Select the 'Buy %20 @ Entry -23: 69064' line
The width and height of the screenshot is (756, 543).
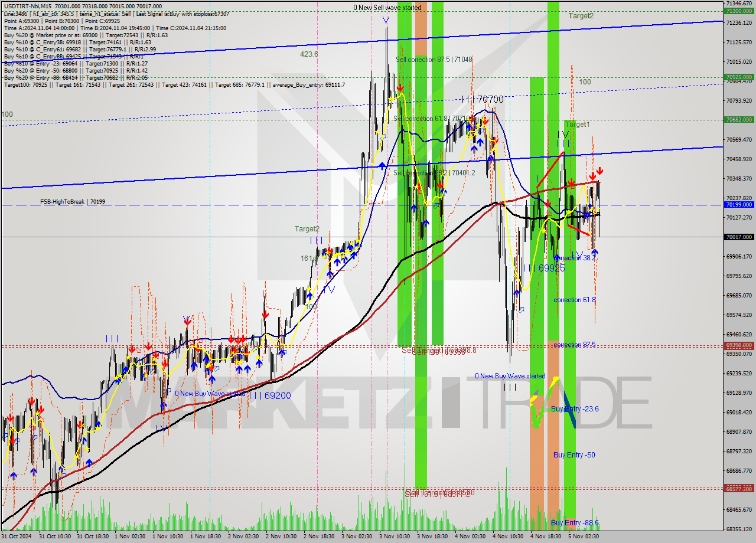(x=76, y=63)
